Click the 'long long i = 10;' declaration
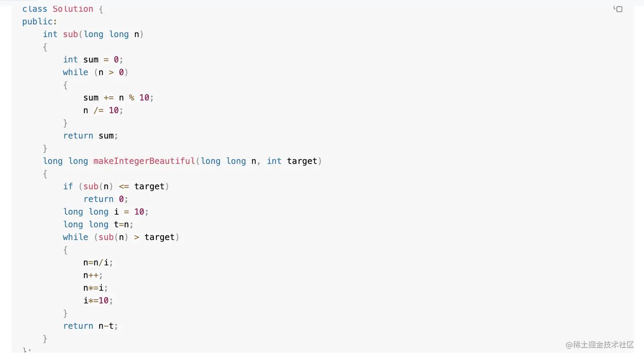This screenshot has width=644, height=359. tap(106, 212)
